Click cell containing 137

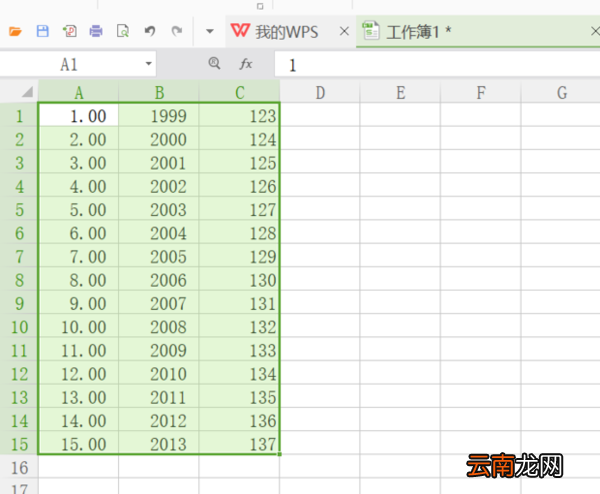point(239,444)
